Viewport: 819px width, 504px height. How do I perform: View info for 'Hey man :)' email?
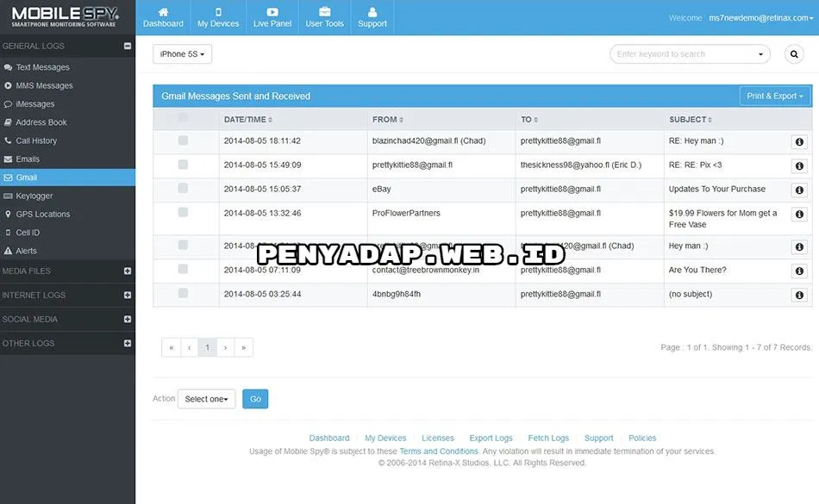pos(799,246)
